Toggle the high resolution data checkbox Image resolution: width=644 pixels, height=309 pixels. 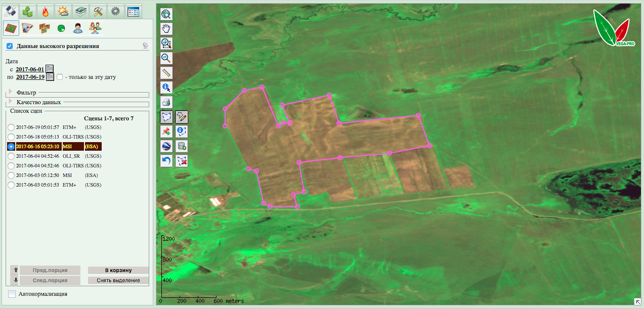tap(10, 46)
